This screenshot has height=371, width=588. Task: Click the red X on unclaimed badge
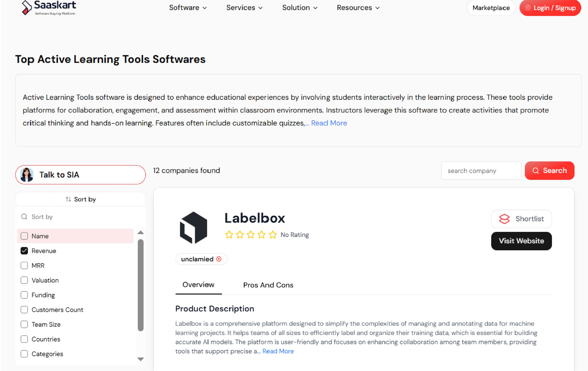coord(219,259)
